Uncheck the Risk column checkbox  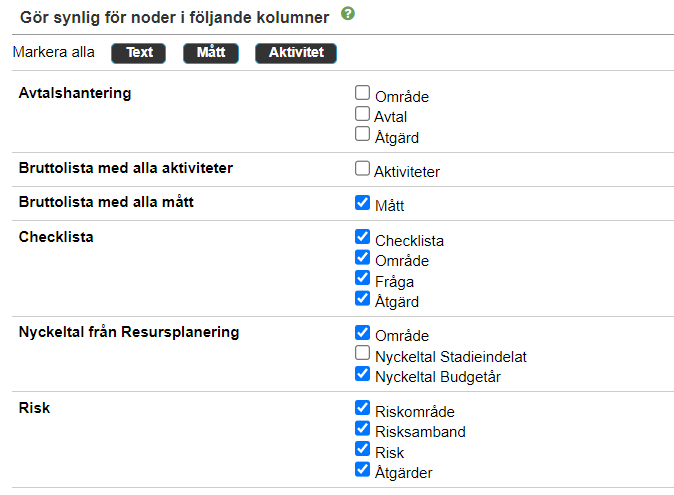(x=362, y=449)
